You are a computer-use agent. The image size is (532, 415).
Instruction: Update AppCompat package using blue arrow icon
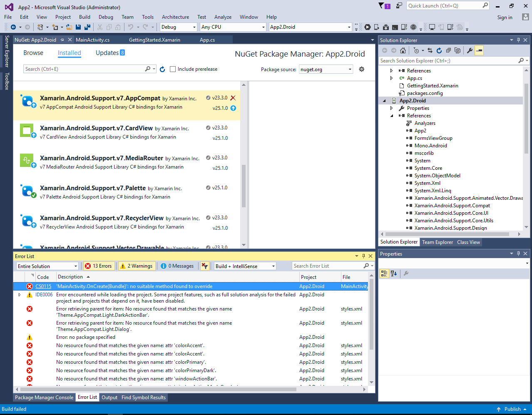(233, 108)
